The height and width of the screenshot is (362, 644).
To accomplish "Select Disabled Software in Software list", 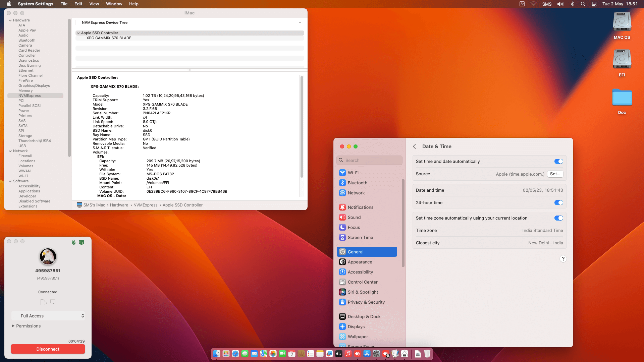I will pos(34,201).
